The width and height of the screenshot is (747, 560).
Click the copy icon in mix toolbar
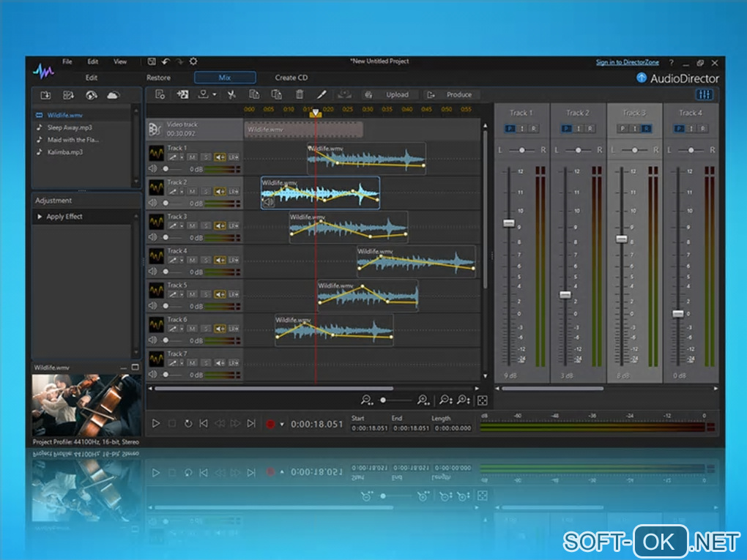coord(254,94)
